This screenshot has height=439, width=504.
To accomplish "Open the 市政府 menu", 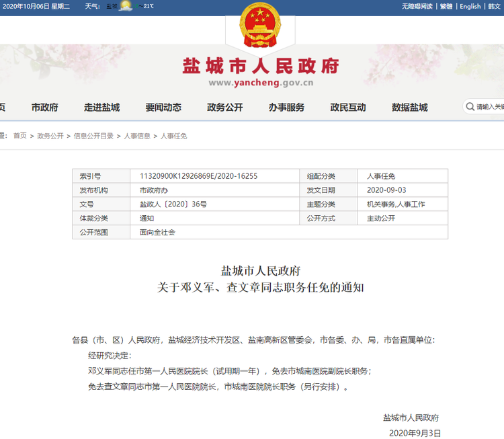I will tap(44, 107).
